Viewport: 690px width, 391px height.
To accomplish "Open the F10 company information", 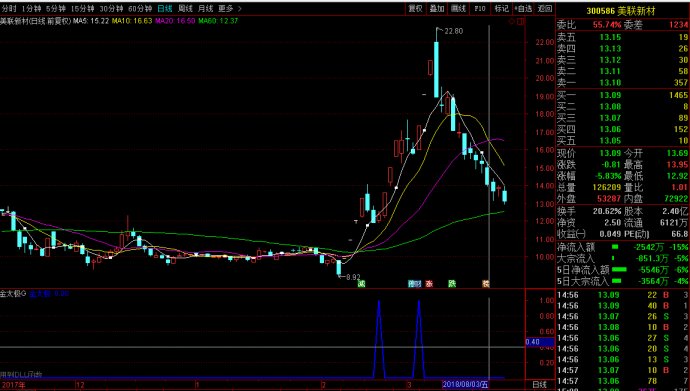I will (x=480, y=8).
